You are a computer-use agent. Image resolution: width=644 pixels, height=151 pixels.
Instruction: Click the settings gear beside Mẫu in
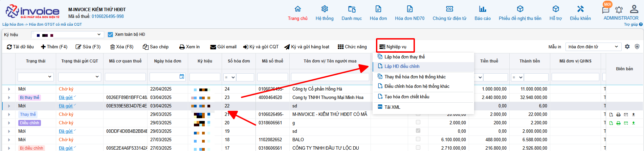click(x=627, y=47)
